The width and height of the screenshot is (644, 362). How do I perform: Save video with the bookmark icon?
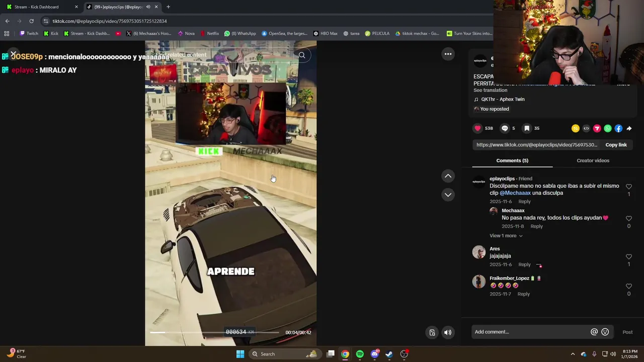[x=527, y=128]
